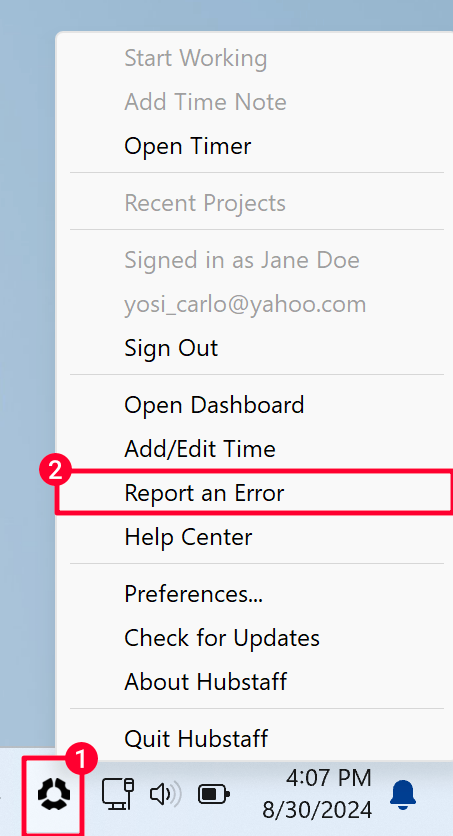Click the battery status icon
This screenshot has width=453, height=836.
213,794
